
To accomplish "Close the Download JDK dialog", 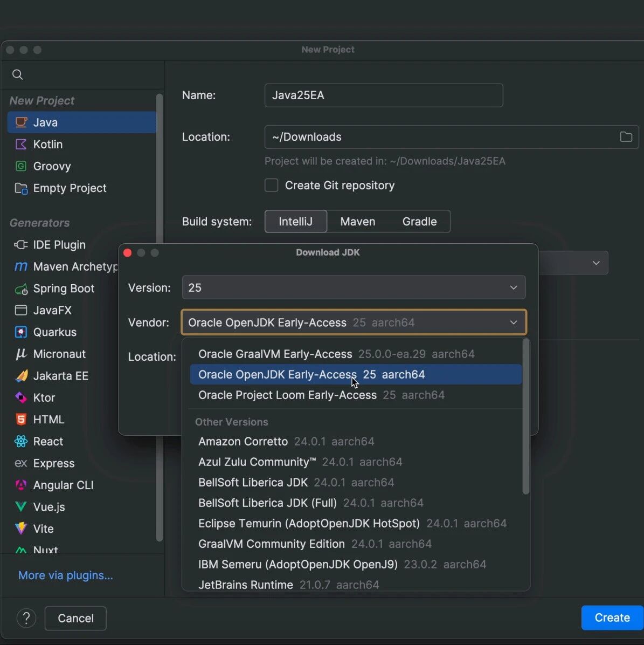I will pyautogui.click(x=127, y=252).
